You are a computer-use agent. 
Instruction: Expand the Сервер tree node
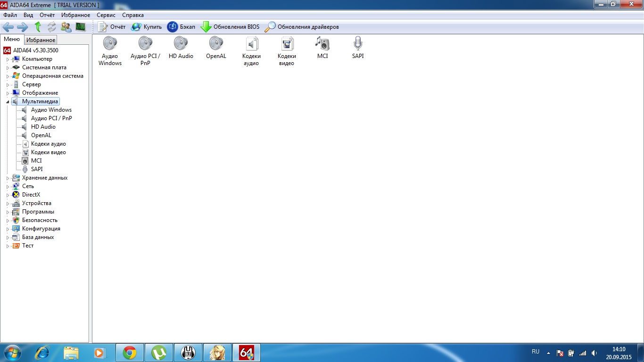click(x=8, y=85)
